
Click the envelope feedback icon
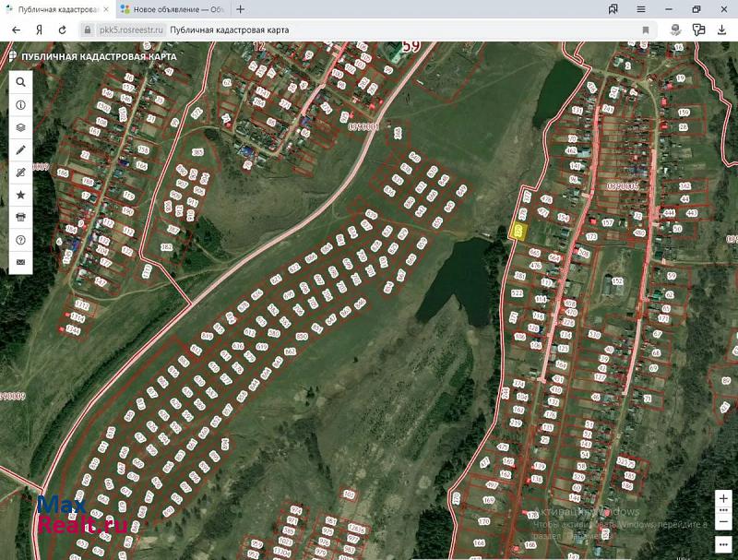click(x=20, y=263)
